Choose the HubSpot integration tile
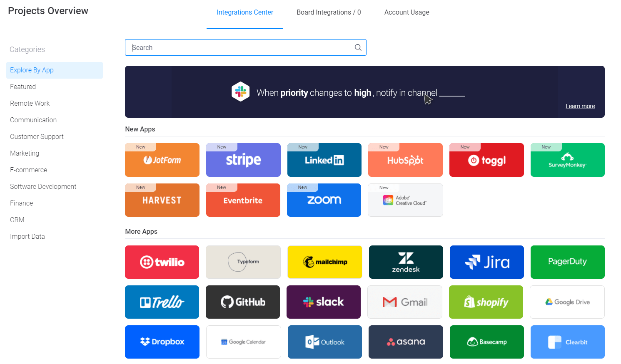Image resolution: width=621 pixels, height=364 pixels. pos(405,160)
